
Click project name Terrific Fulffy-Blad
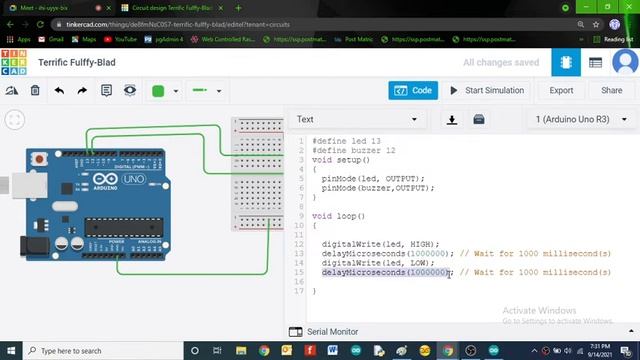(77, 62)
